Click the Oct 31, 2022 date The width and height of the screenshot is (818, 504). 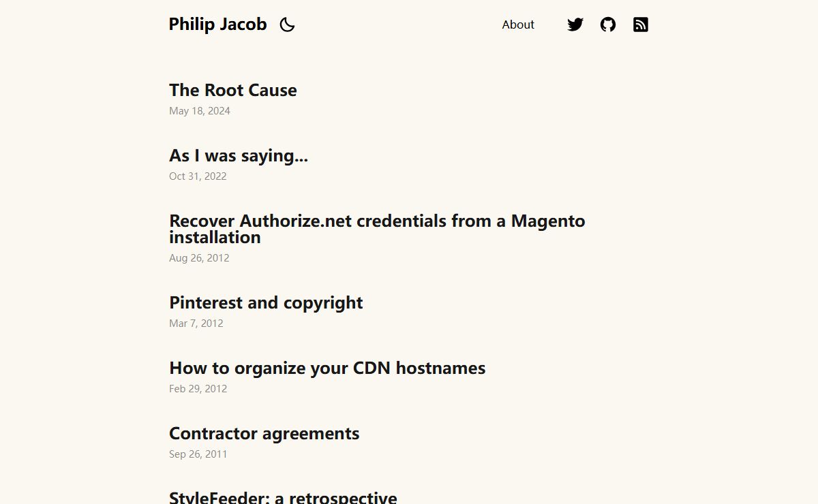point(198,176)
